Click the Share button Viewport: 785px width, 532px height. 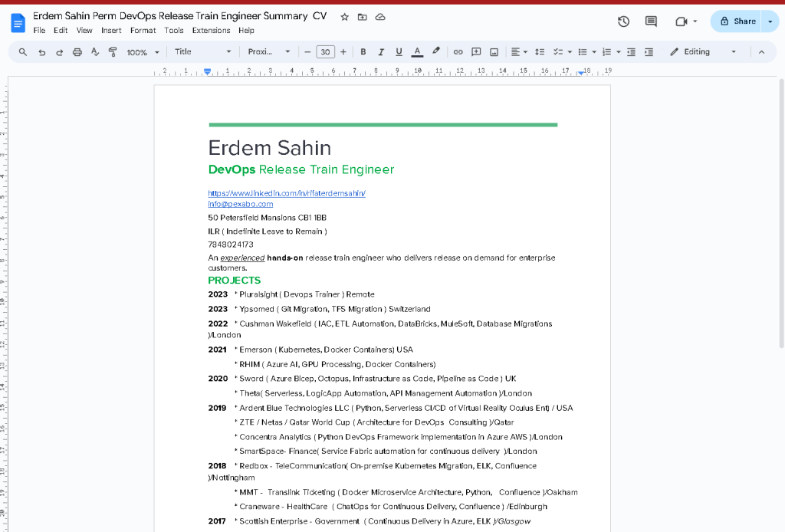[x=737, y=21]
